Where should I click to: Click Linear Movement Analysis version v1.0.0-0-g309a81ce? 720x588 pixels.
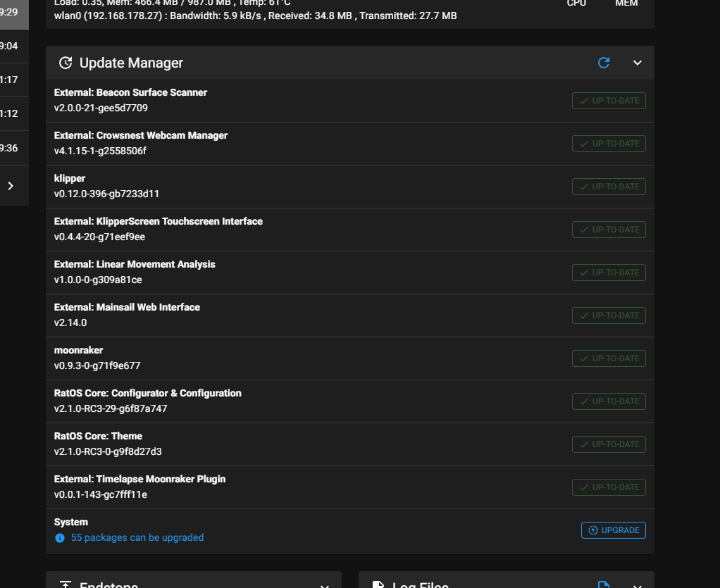click(98, 280)
